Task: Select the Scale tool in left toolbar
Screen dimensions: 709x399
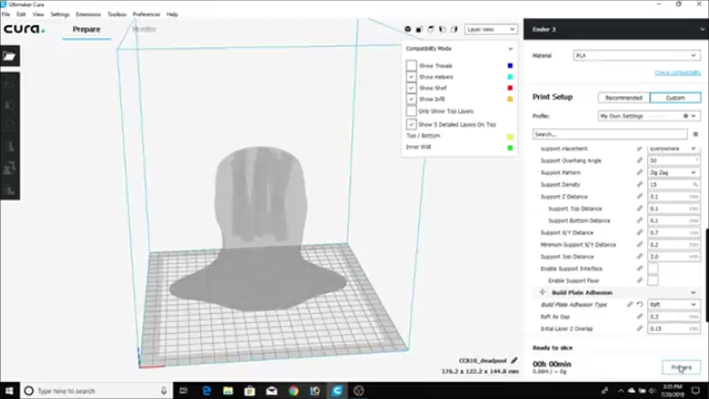Action: click(9, 104)
